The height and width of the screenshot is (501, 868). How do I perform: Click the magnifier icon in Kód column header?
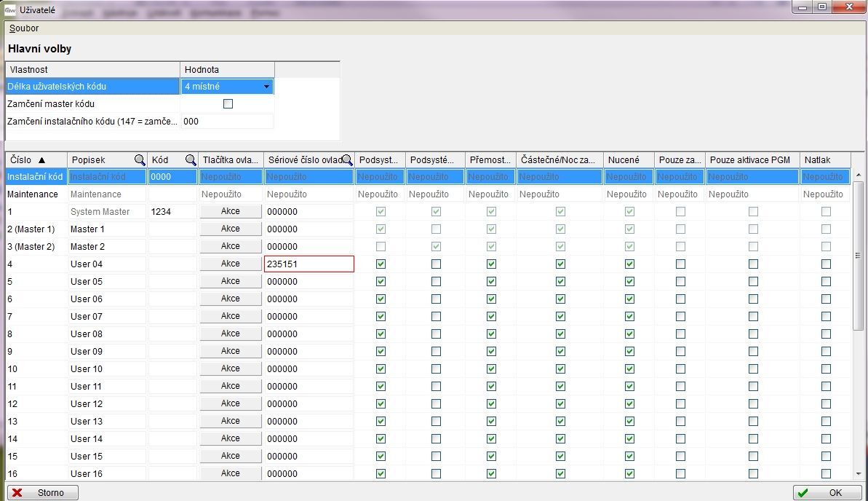(x=190, y=160)
